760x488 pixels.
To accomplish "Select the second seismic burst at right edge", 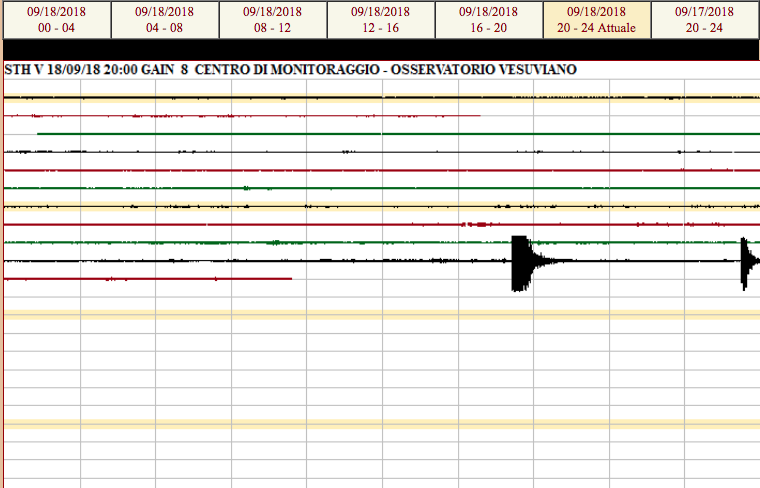I will (x=745, y=262).
